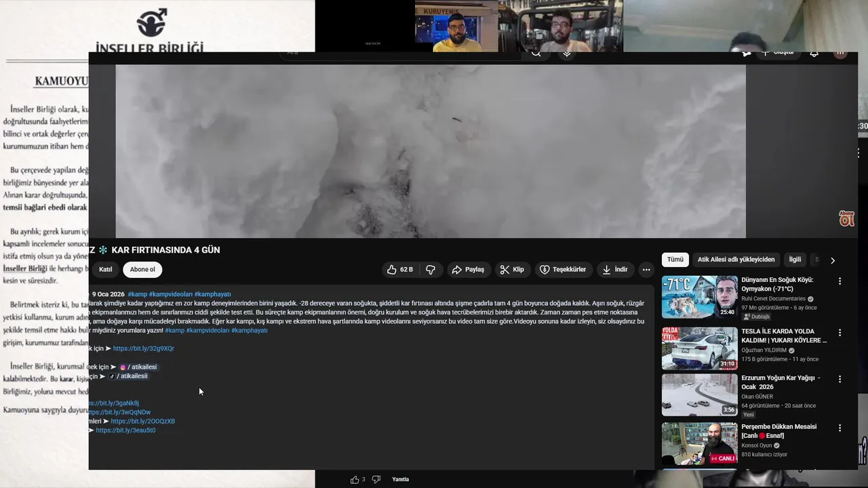Click the dislike thumbs-down next to 62 B

431,270
